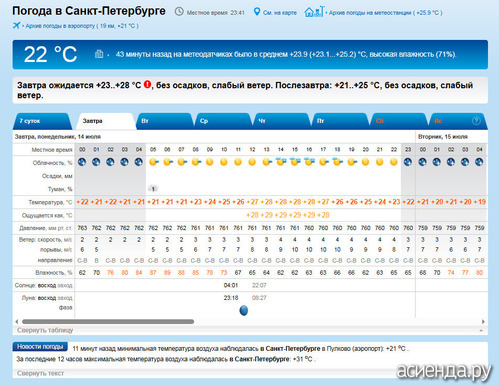The image size is (499, 386).
Task: Switch to the Ср tab
Action: point(223,121)
